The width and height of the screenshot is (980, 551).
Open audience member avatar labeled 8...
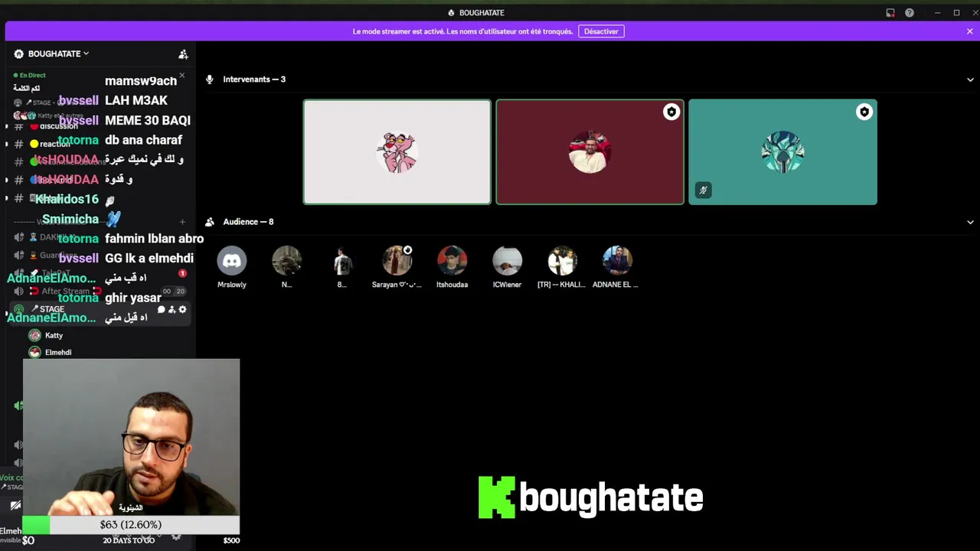point(341,261)
